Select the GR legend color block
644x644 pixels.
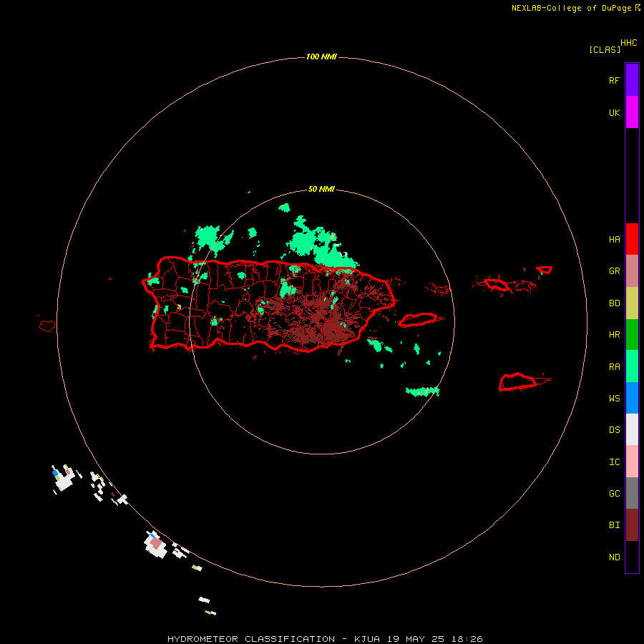click(x=632, y=271)
